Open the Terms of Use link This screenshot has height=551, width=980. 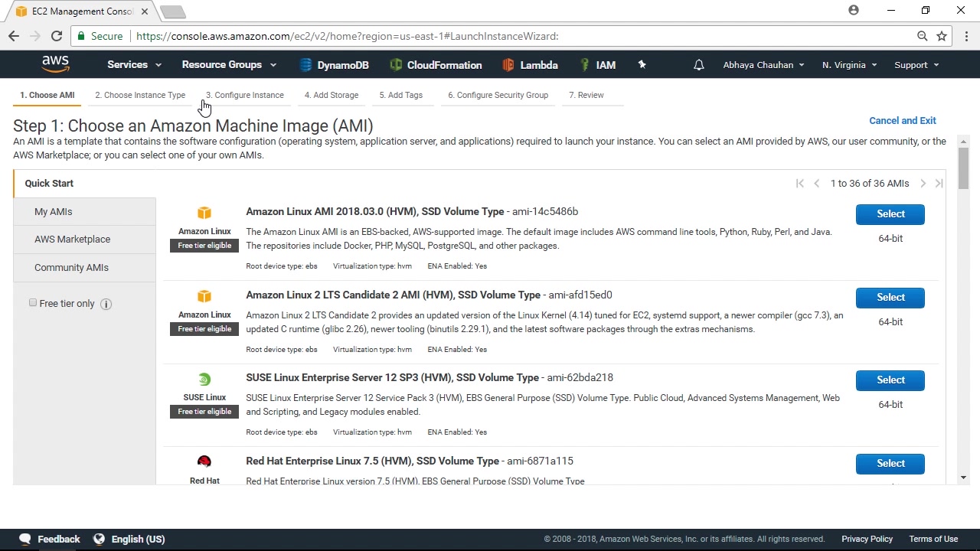[933, 539]
